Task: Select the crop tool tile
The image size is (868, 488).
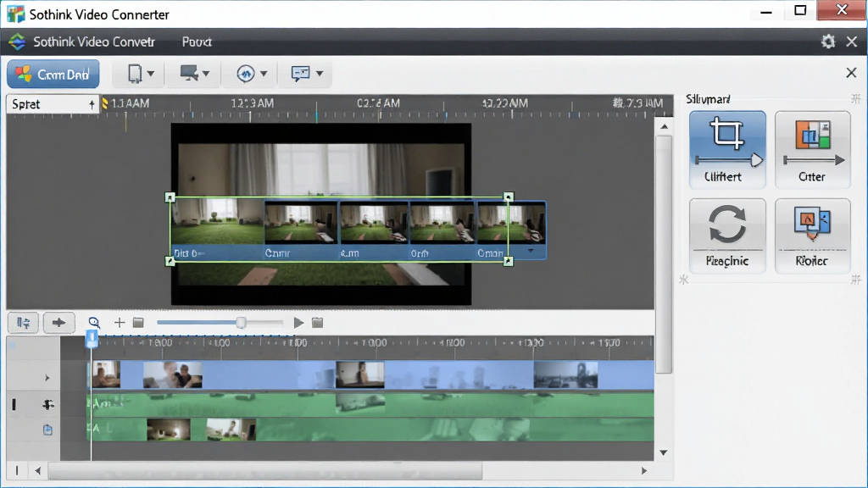Action: pyautogui.click(x=727, y=149)
